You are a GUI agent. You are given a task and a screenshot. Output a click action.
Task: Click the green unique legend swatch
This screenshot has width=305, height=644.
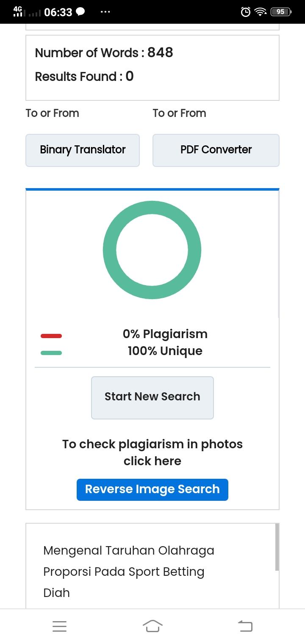[51, 353]
